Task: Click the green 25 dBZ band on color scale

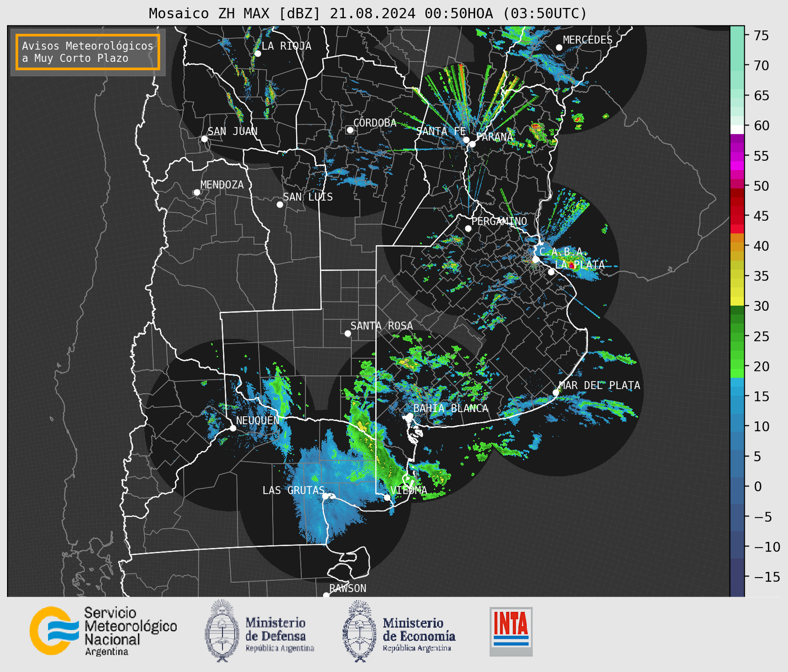Action: [737, 336]
